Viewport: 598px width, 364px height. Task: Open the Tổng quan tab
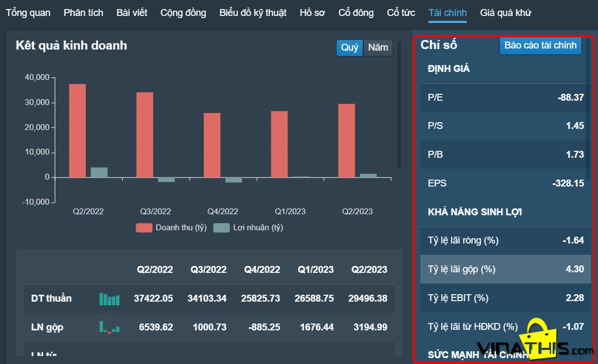click(x=28, y=13)
